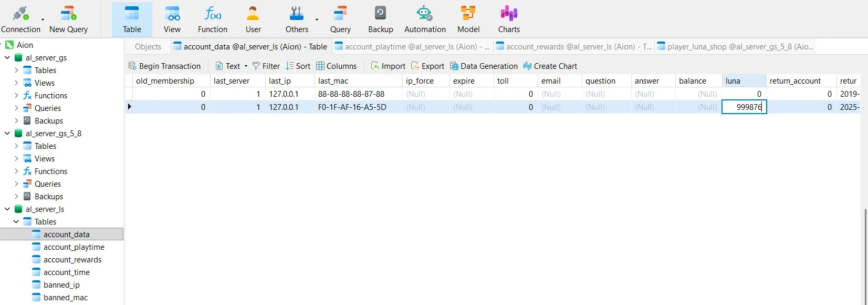This screenshot has width=868, height=305.
Task: Open the Charts tool
Action: point(509,19)
